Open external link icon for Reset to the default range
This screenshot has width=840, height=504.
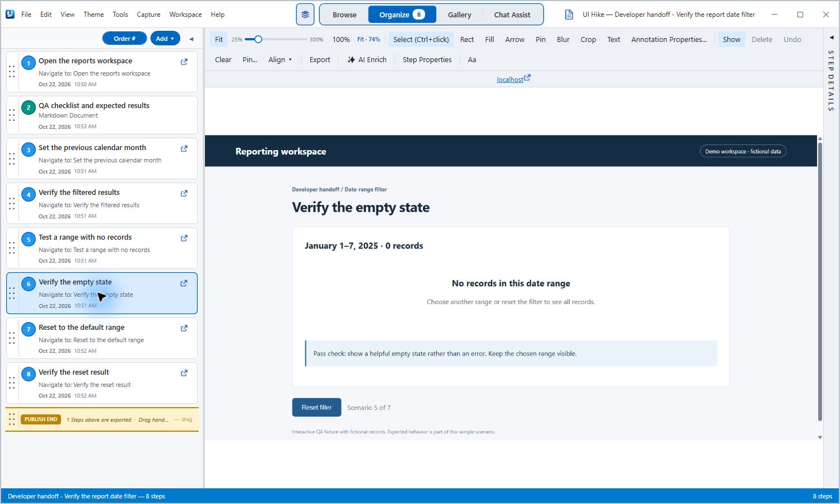point(184,328)
